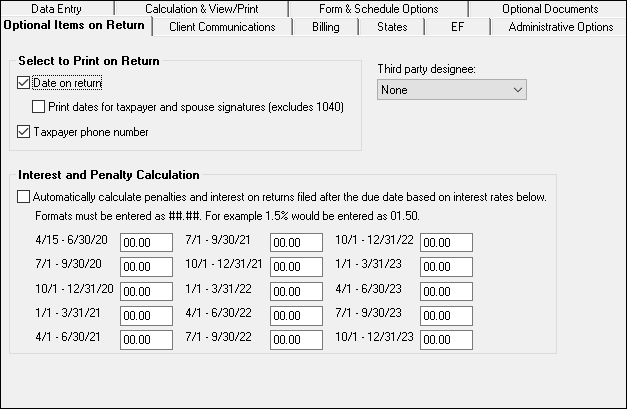This screenshot has width=627, height=409.
Task: Open the Calculation & View/Print tab
Action: click(199, 9)
